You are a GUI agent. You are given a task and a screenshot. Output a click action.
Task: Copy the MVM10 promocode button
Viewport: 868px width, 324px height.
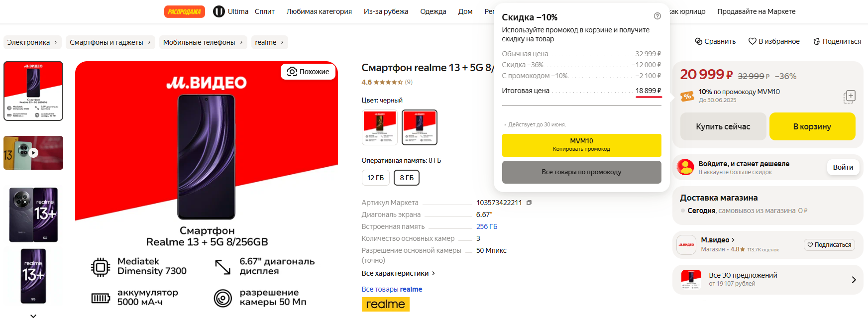pos(581,145)
